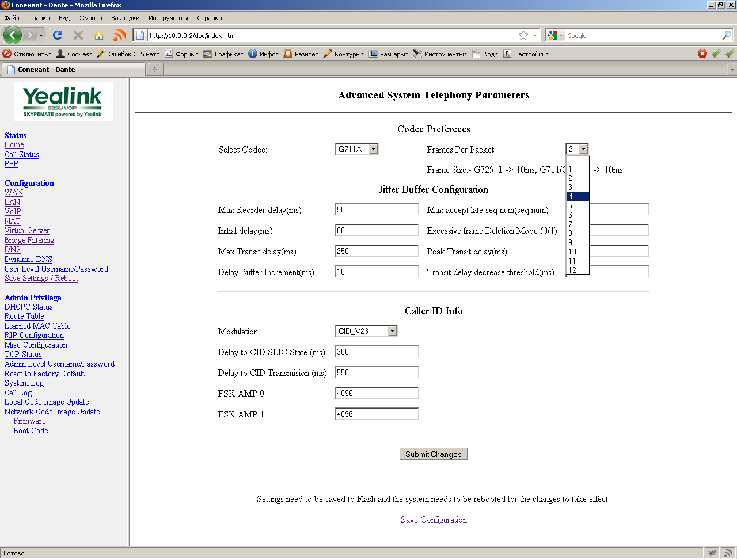The height and width of the screenshot is (560, 737).
Task: Click the Yealink logo
Action: [63, 101]
